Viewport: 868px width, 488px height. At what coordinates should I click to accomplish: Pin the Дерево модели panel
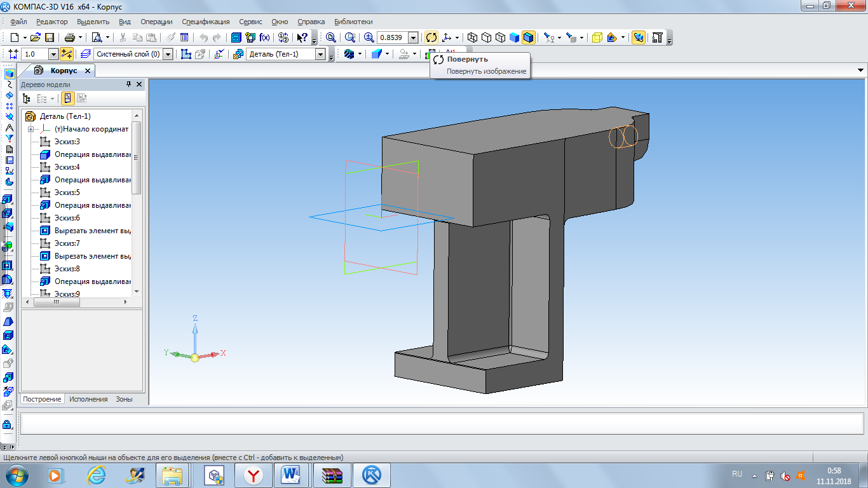pyautogui.click(x=129, y=85)
